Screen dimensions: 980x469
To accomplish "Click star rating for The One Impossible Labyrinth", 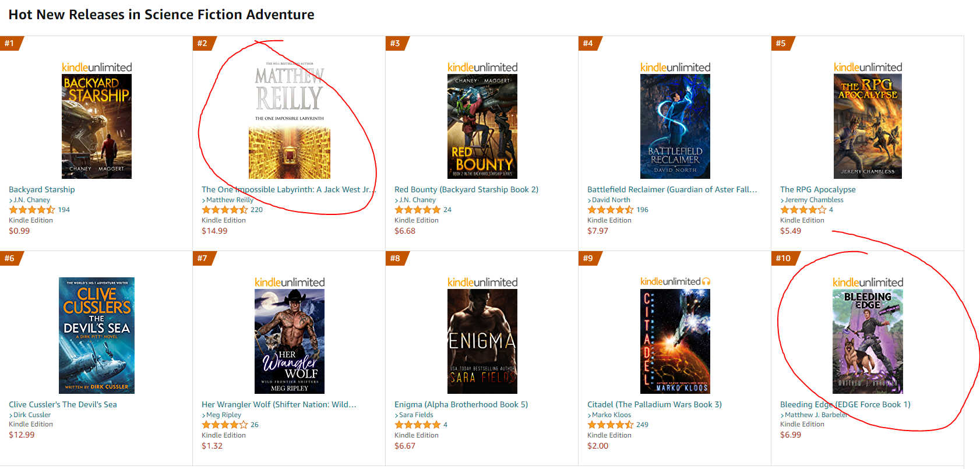I will point(225,210).
